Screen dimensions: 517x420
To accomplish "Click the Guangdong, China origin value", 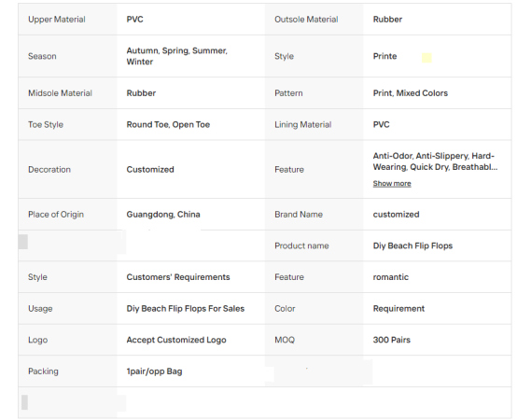I will (163, 215).
